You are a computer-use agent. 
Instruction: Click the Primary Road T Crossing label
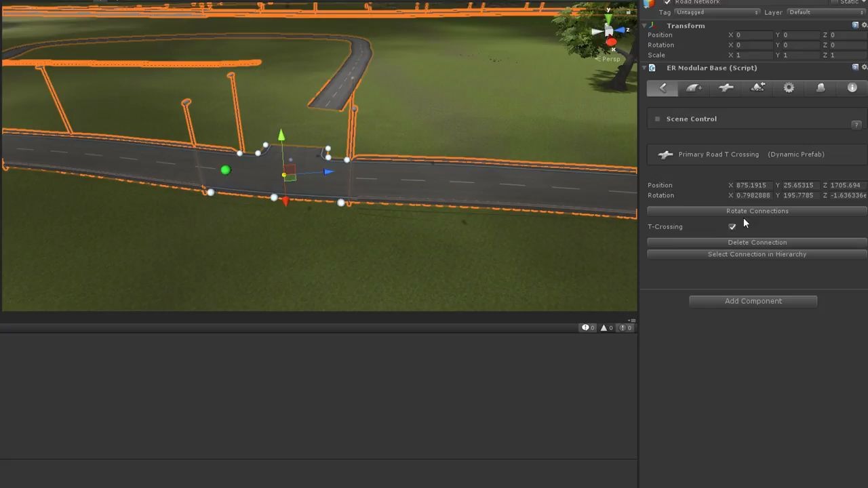(x=718, y=155)
